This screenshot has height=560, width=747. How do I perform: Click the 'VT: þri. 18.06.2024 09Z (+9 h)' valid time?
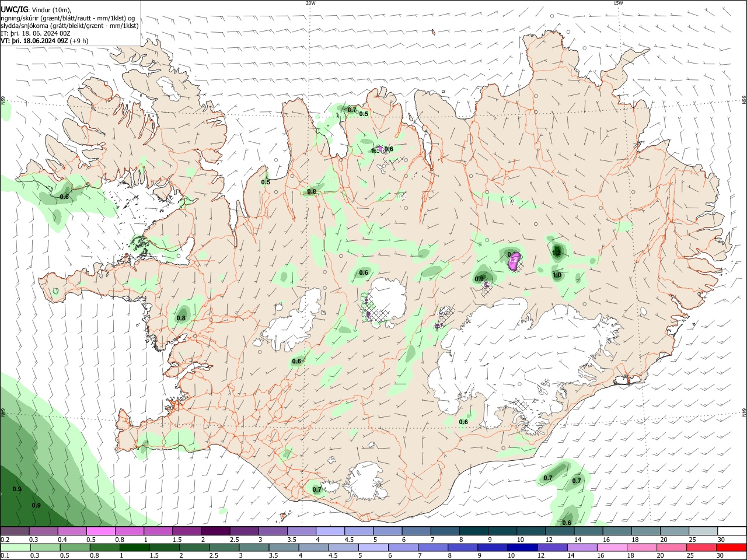(x=44, y=41)
